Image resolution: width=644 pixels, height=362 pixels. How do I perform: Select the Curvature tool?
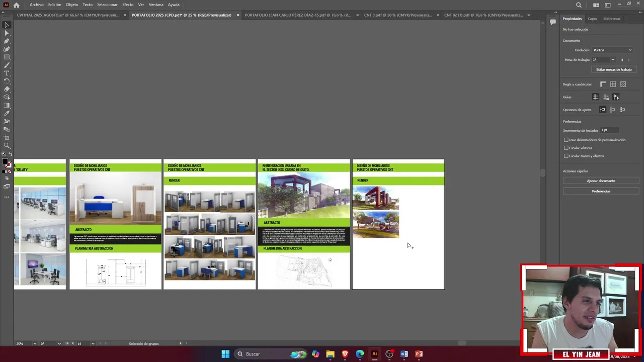coord(7,49)
